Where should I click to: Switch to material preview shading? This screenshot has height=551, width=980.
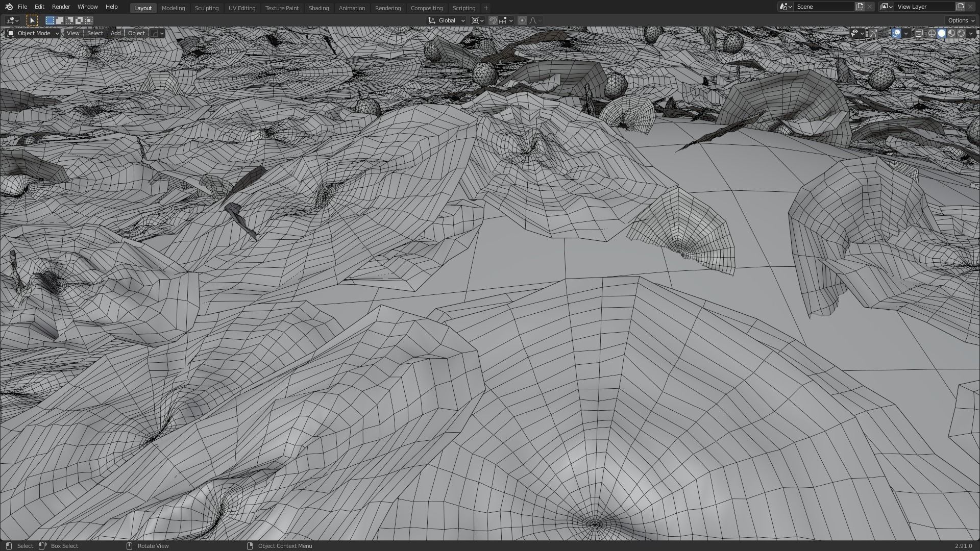pos(951,33)
